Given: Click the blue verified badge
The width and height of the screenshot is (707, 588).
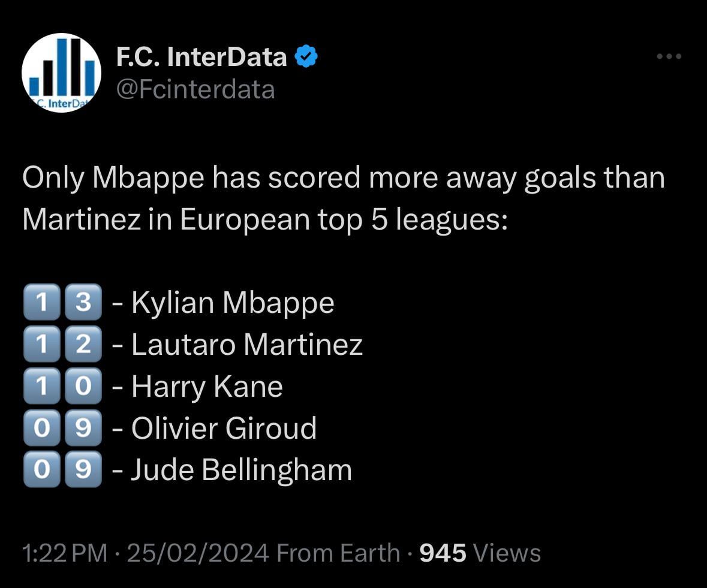Looking at the screenshot, I should pyautogui.click(x=305, y=55).
